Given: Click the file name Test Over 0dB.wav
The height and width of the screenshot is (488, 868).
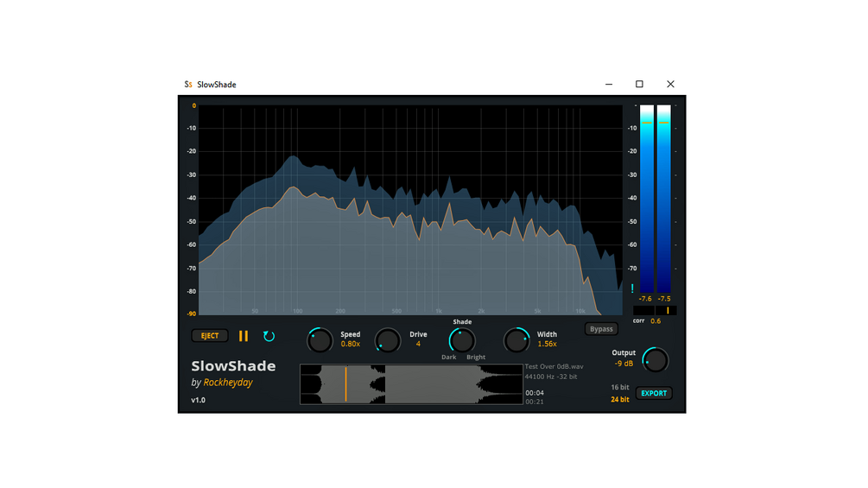Looking at the screenshot, I should [x=554, y=366].
